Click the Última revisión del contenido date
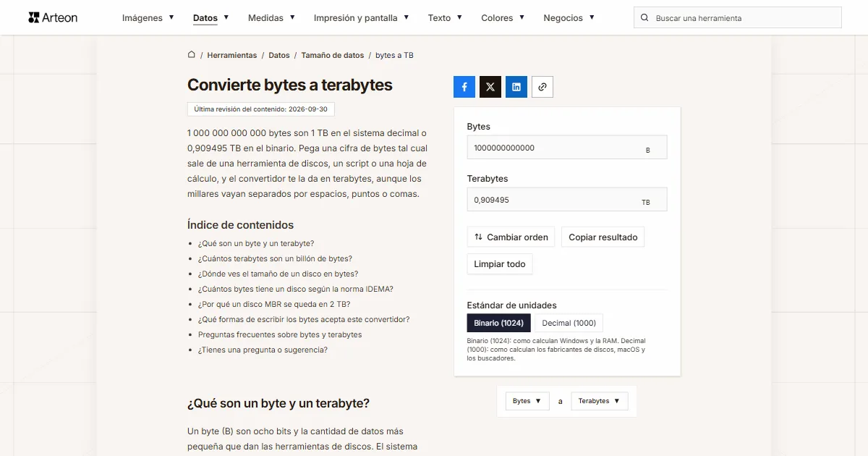 point(261,109)
